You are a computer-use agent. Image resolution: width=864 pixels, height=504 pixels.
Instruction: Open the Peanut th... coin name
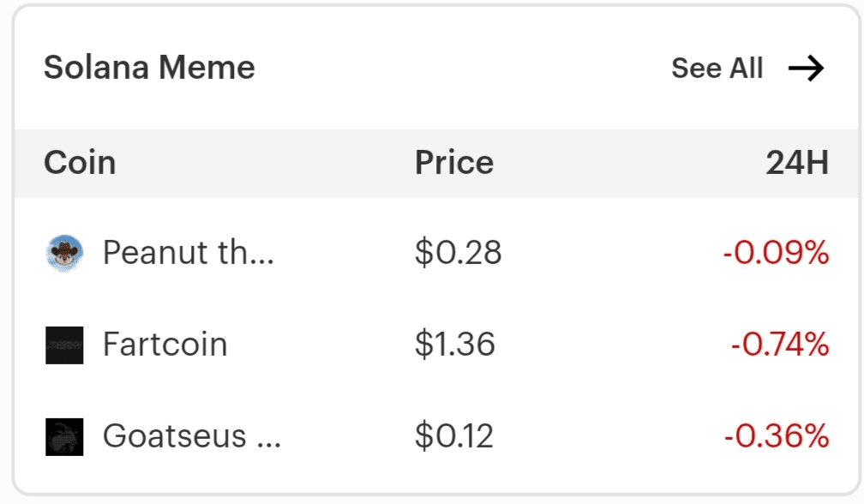189,253
